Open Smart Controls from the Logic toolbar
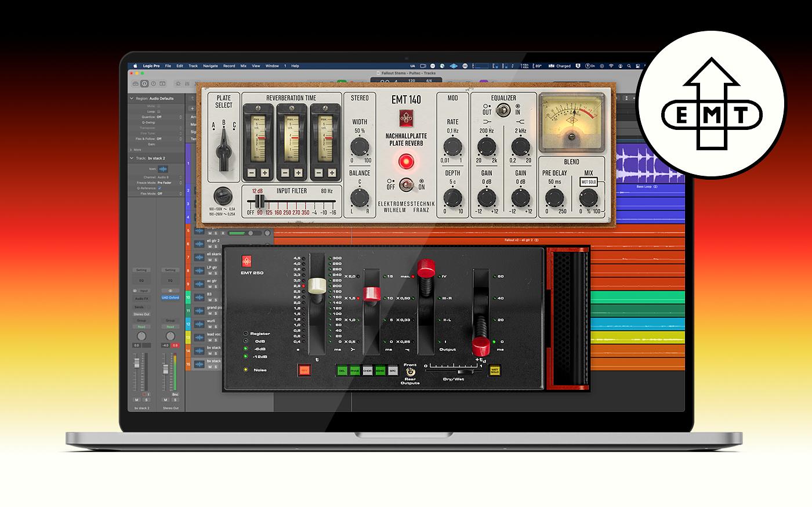 point(178,84)
